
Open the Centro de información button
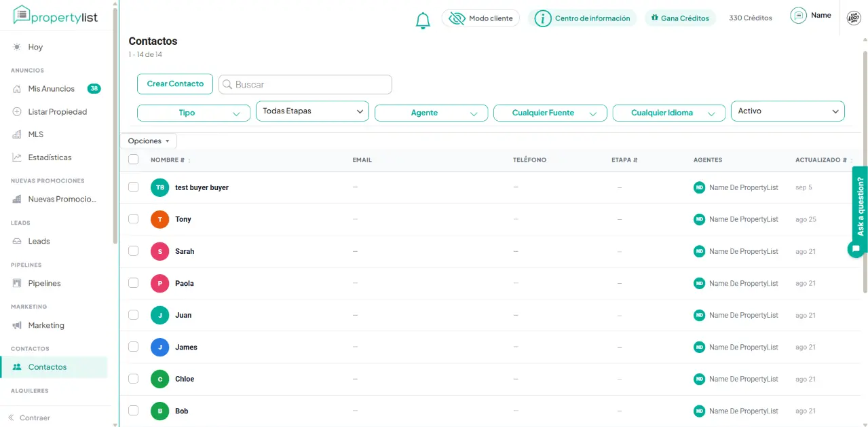(x=582, y=18)
